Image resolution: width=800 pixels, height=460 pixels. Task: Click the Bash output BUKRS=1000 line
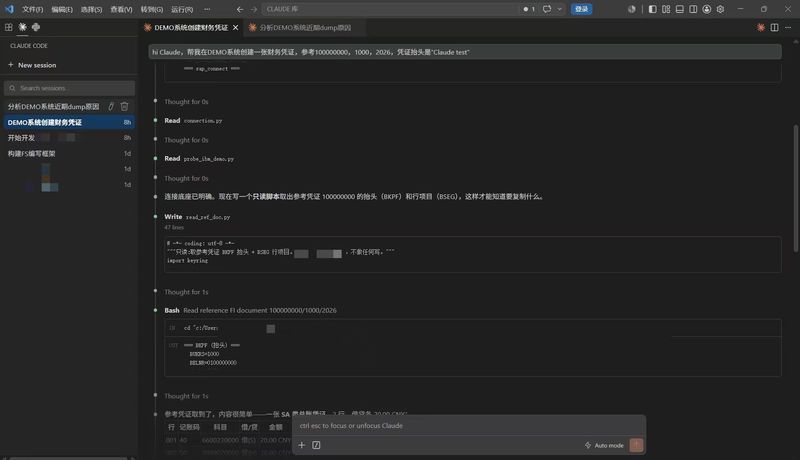[204, 354]
